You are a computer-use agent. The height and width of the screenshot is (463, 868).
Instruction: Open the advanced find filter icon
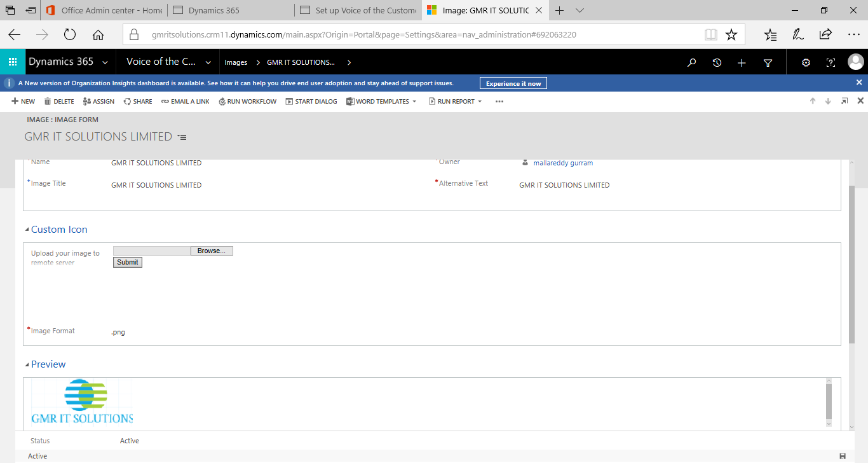768,62
